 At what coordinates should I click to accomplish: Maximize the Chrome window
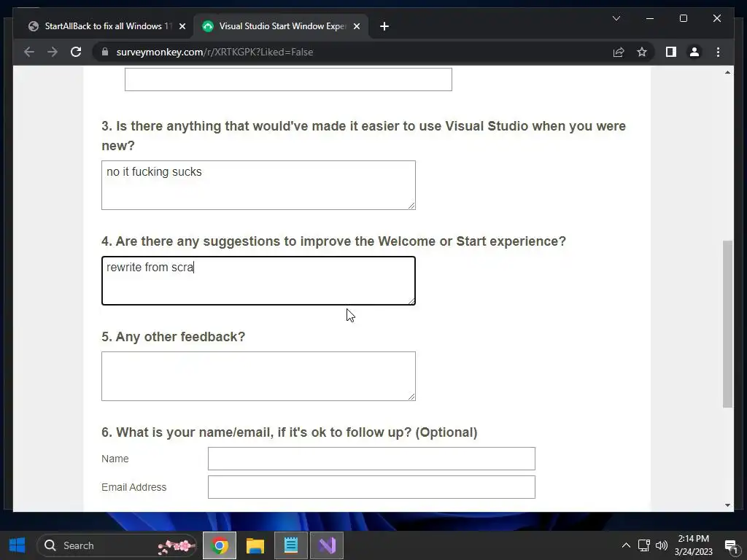click(x=683, y=18)
